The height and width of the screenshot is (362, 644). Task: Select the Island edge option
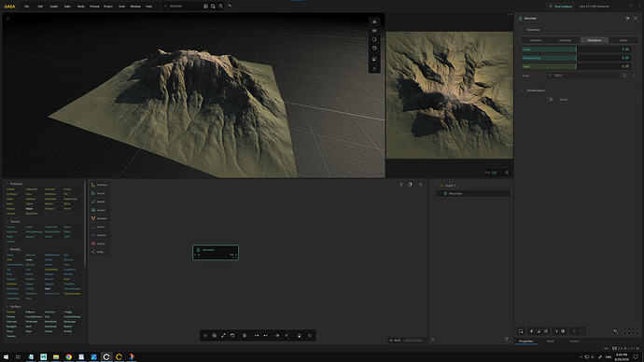pyautogui.click(x=623, y=40)
